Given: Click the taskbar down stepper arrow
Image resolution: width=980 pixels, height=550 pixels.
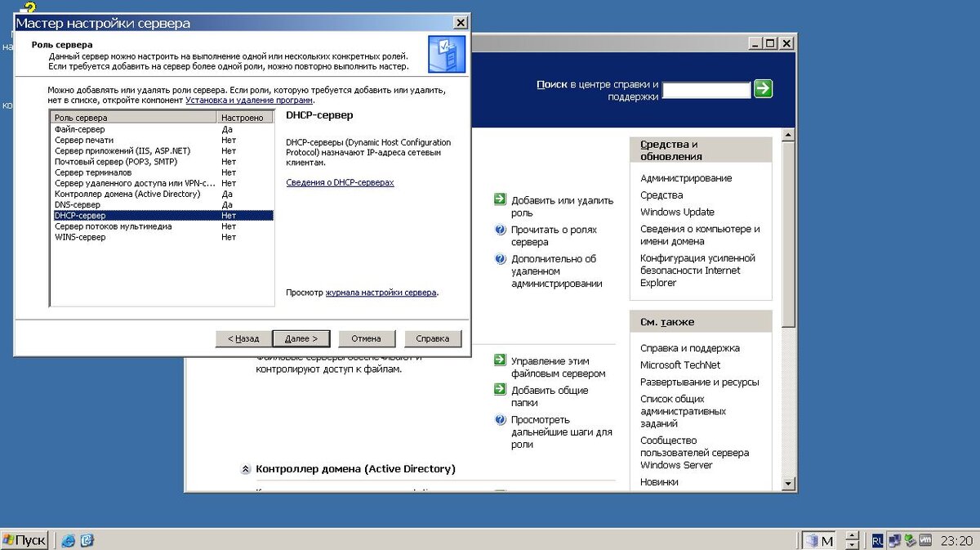Looking at the screenshot, I should (x=852, y=545).
